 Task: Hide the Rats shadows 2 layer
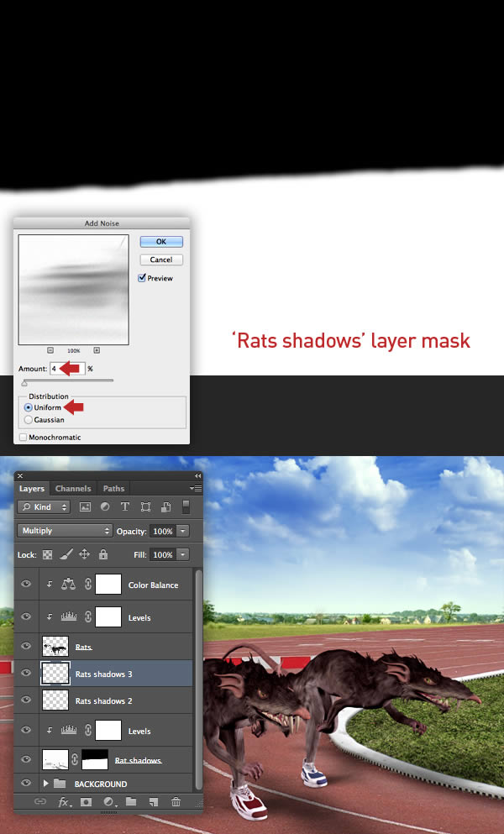coord(25,700)
